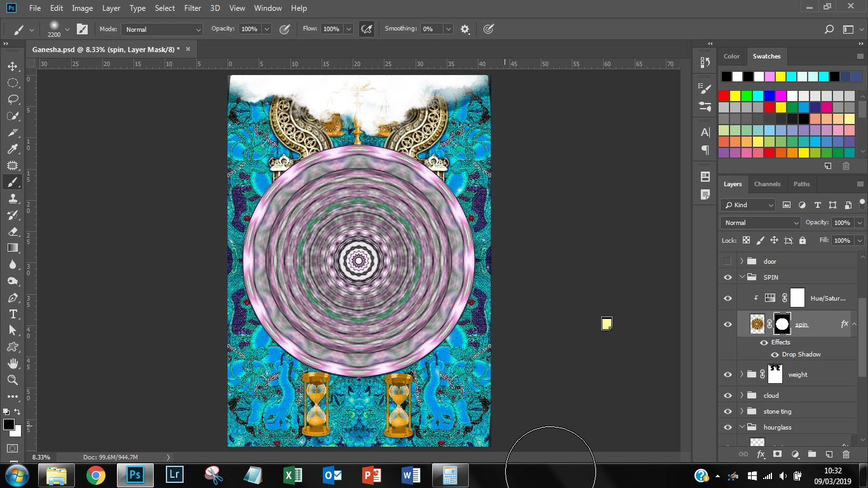The width and height of the screenshot is (868, 488).
Task: Select the Path Selection tool
Action: (x=13, y=331)
